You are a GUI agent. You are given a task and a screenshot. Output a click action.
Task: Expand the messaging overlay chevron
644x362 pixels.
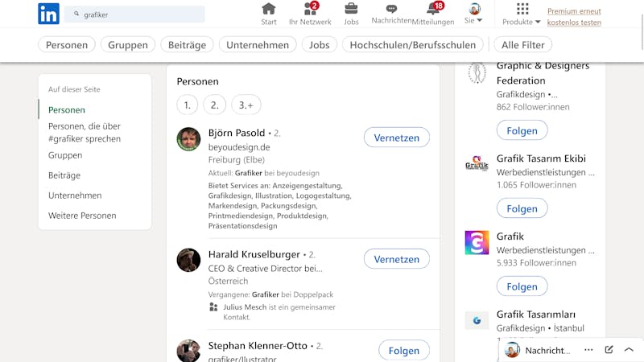[x=629, y=350]
